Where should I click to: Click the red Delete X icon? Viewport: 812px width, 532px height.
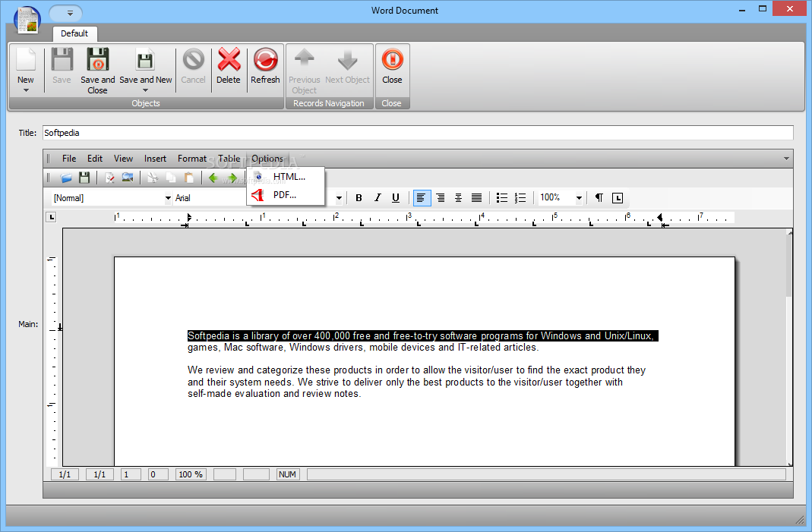tap(229, 59)
